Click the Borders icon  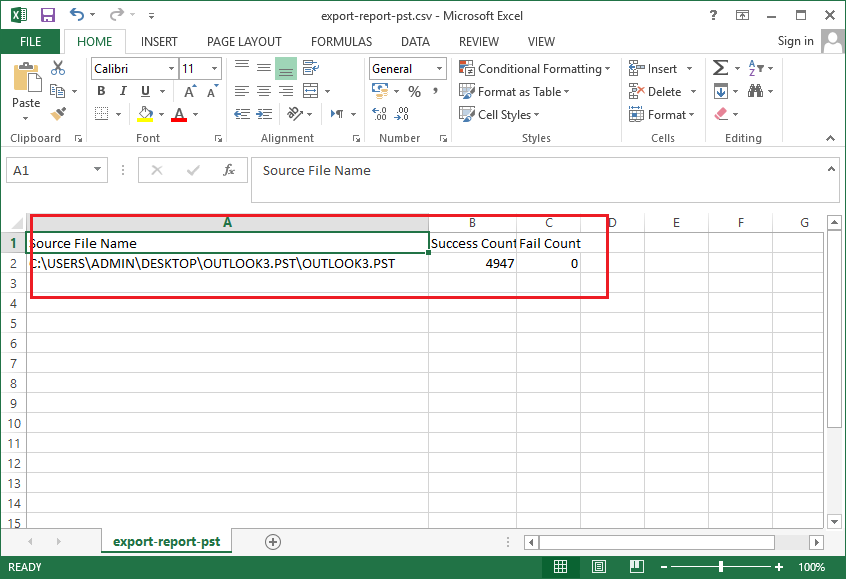click(101, 114)
